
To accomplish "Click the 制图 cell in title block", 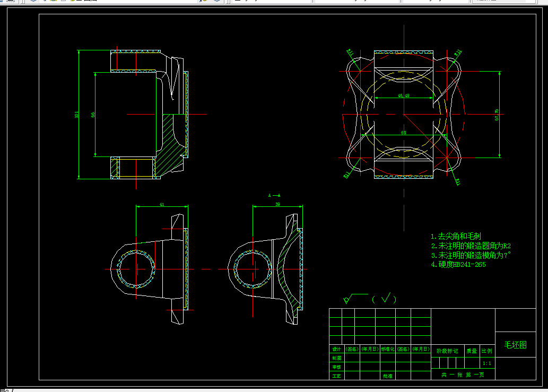I will (x=336, y=358).
